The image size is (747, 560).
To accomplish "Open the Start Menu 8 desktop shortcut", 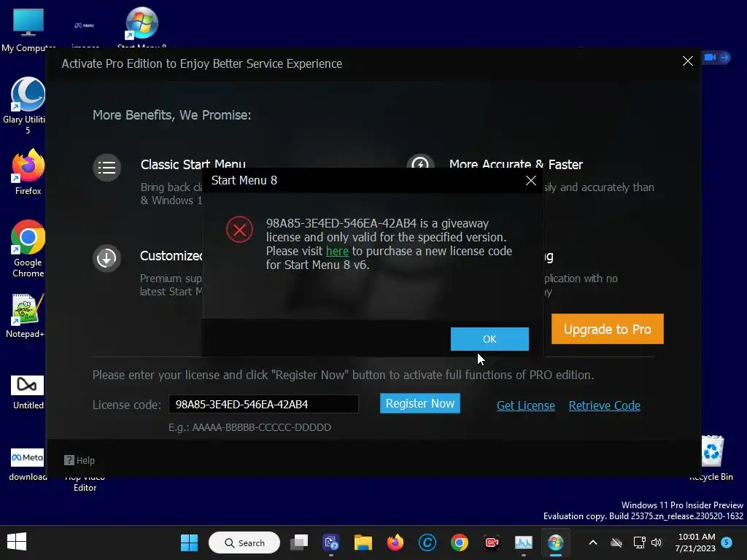I will pyautogui.click(x=142, y=26).
